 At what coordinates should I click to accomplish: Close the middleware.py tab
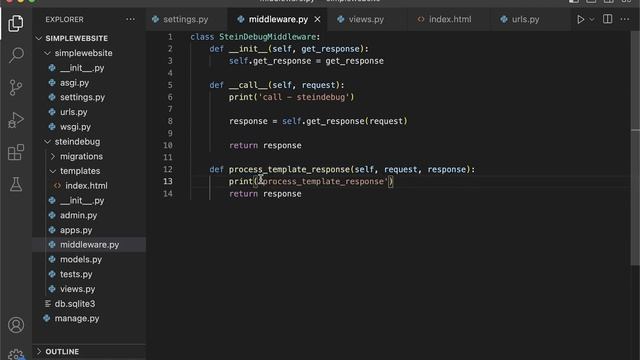[x=317, y=19]
